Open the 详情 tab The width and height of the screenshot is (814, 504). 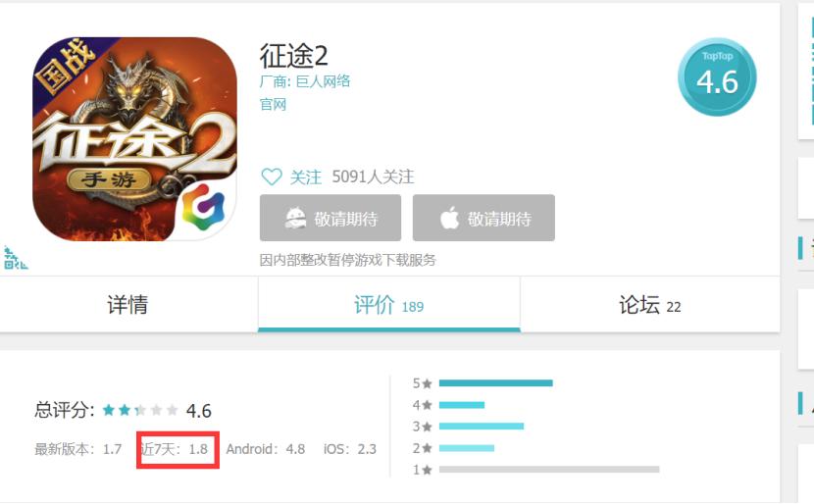coord(127,304)
